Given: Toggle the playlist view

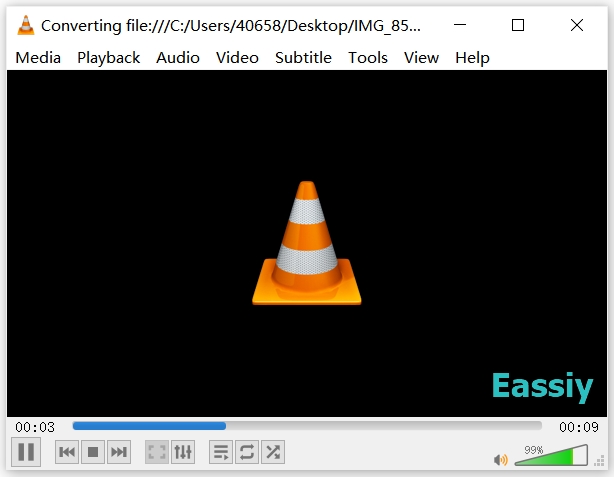Looking at the screenshot, I should pos(221,452).
